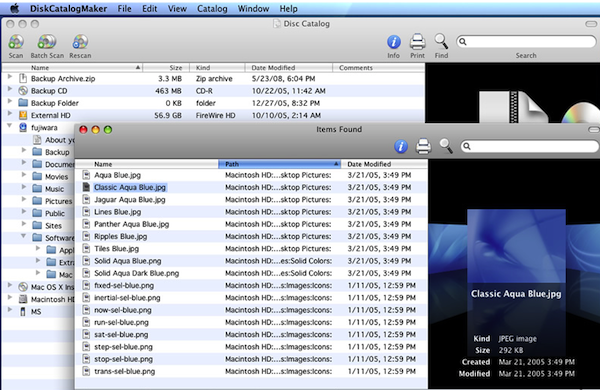Click the Mac OS X Install disc icon
This screenshot has height=390, width=600.
point(23,287)
